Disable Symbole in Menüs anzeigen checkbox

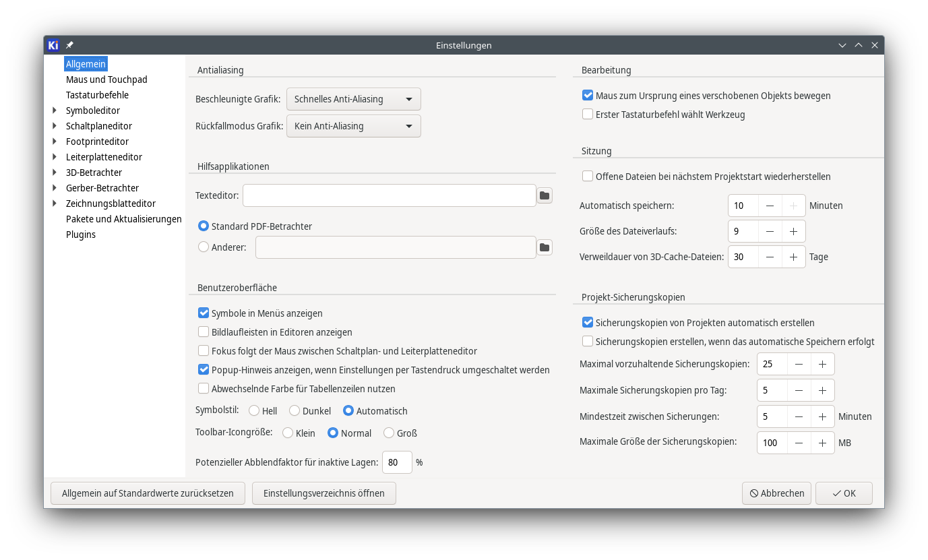(x=204, y=313)
